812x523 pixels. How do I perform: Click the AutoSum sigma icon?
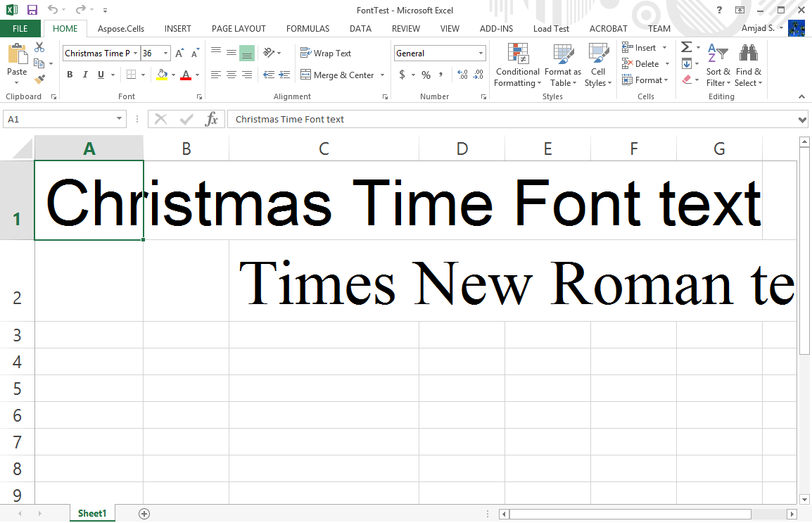tap(686, 47)
